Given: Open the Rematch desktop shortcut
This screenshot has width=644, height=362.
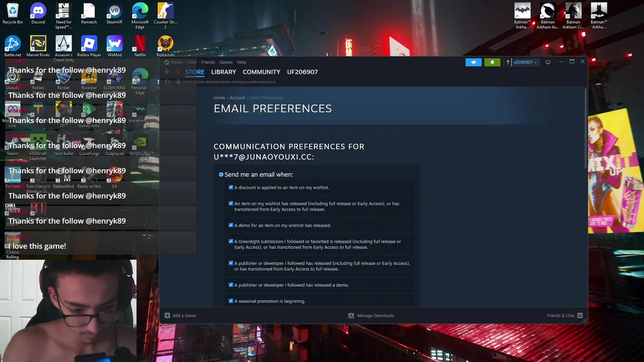Looking at the screenshot, I should point(89,14).
